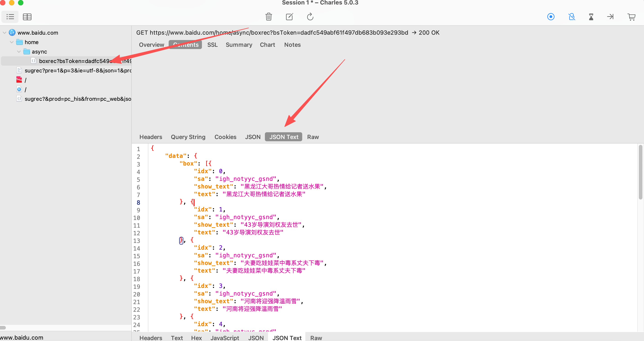Screen dimensions: 644x341
Task: Toggle SSL proxying lock icon
Action: tap(572, 17)
